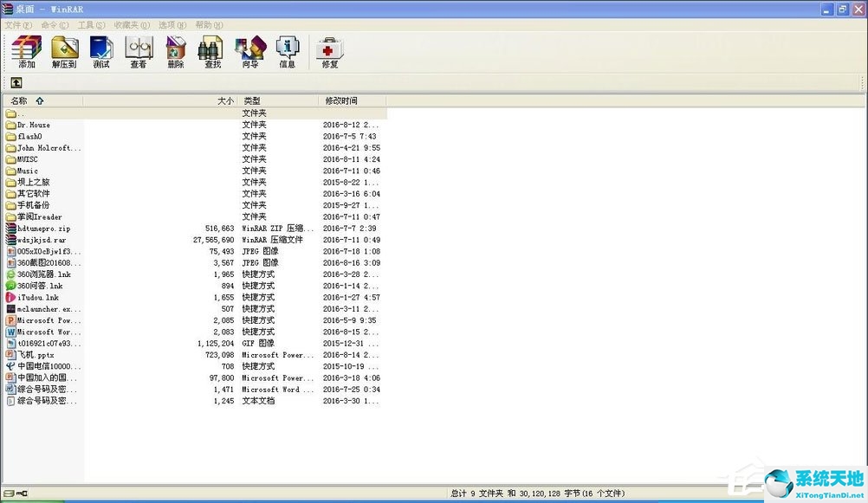This screenshot has height=503, width=868.
Task: Click the 2016-7-11 0:49 date cell
Action: (350, 240)
